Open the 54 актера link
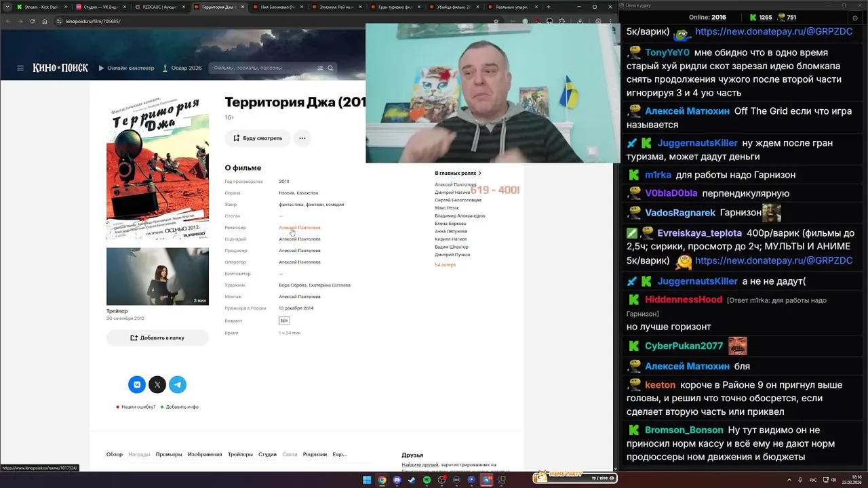The image size is (868, 488). coord(446,265)
